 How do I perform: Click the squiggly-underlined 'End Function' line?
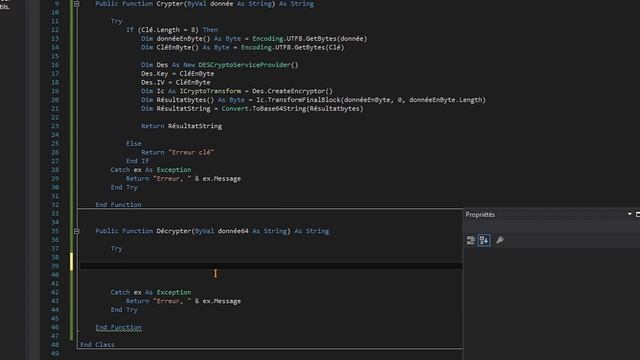coord(118,327)
